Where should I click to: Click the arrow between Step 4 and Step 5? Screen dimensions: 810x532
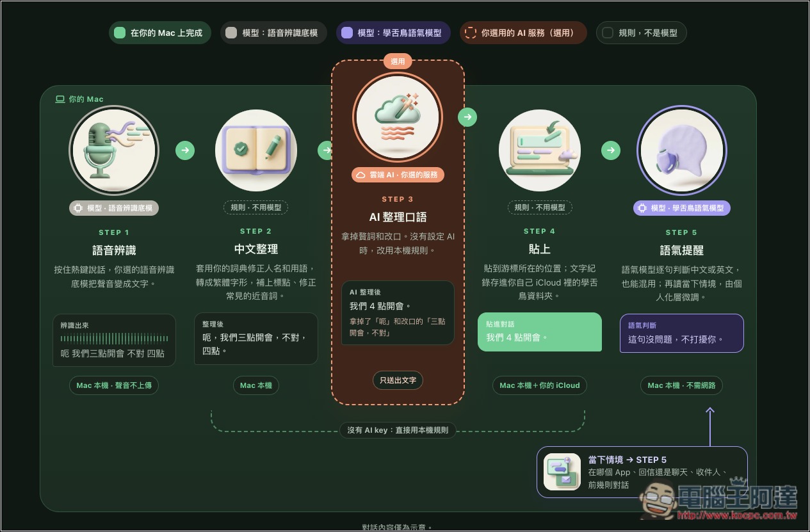pyautogui.click(x=611, y=150)
